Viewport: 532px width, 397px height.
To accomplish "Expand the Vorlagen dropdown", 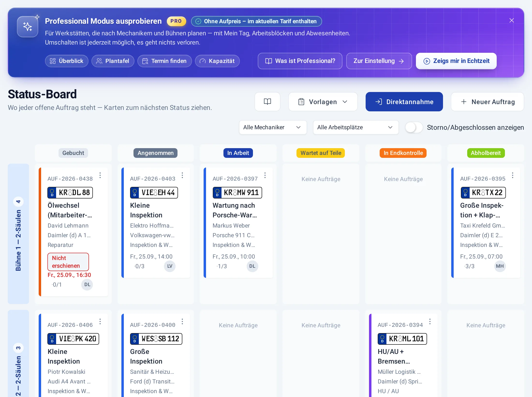I will [323, 102].
